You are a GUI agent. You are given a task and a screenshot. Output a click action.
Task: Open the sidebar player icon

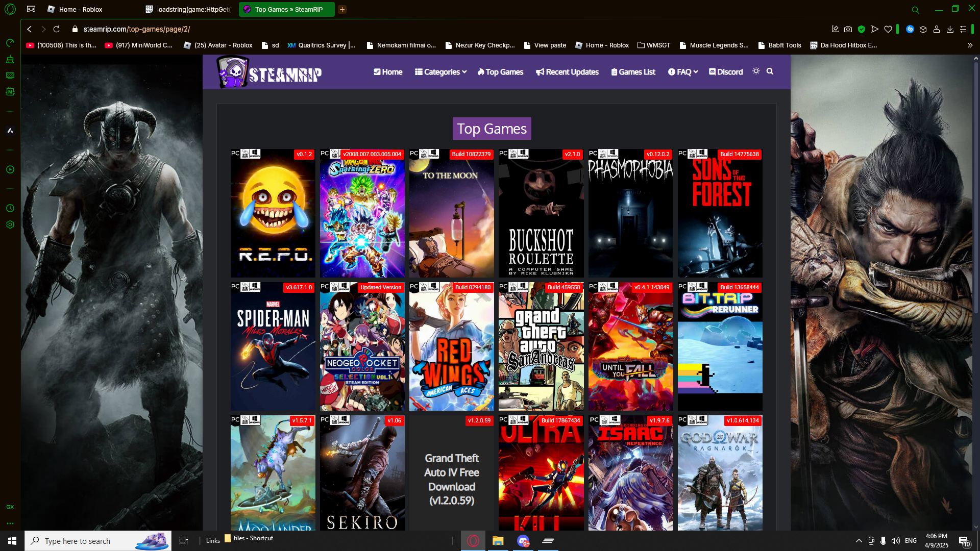point(10,169)
